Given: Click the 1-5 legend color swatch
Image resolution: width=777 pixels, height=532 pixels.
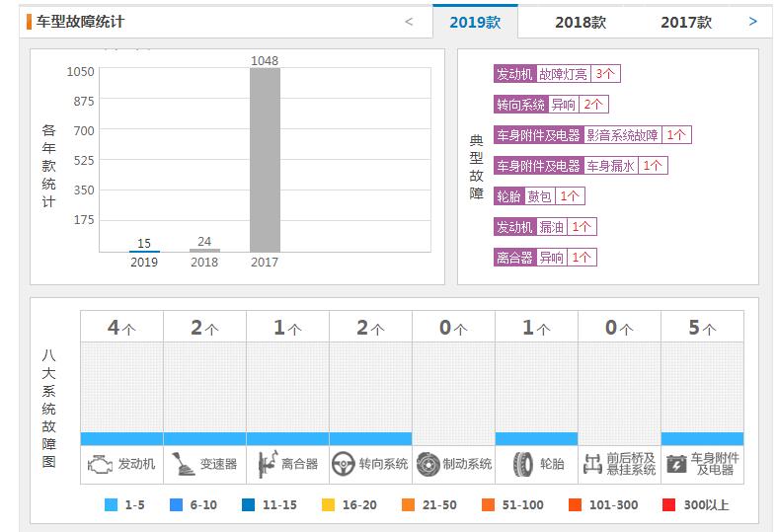Looking at the screenshot, I should [x=111, y=504].
